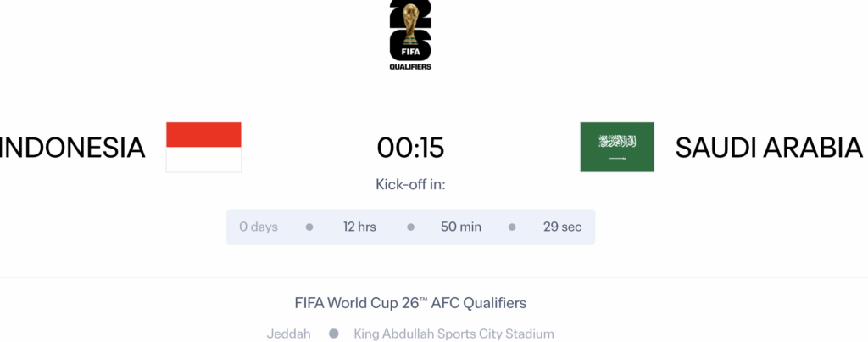The height and width of the screenshot is (342, 868).
Task: Click the "Kick-off in:" label
Action: point(410,184)
